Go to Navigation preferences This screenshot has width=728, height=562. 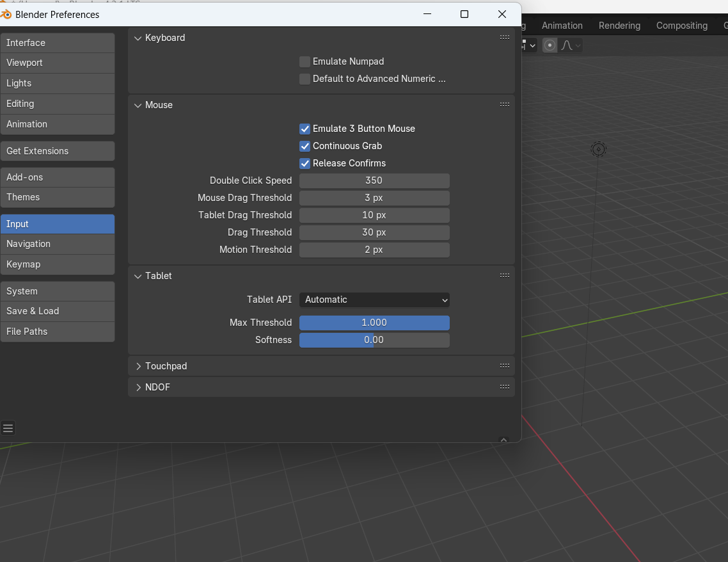(x=58, y=245)
